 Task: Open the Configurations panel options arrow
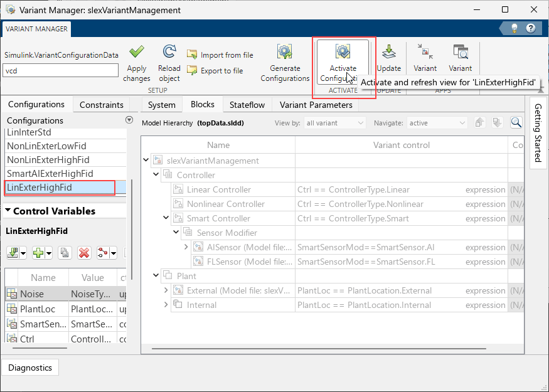tap(129, 120)
